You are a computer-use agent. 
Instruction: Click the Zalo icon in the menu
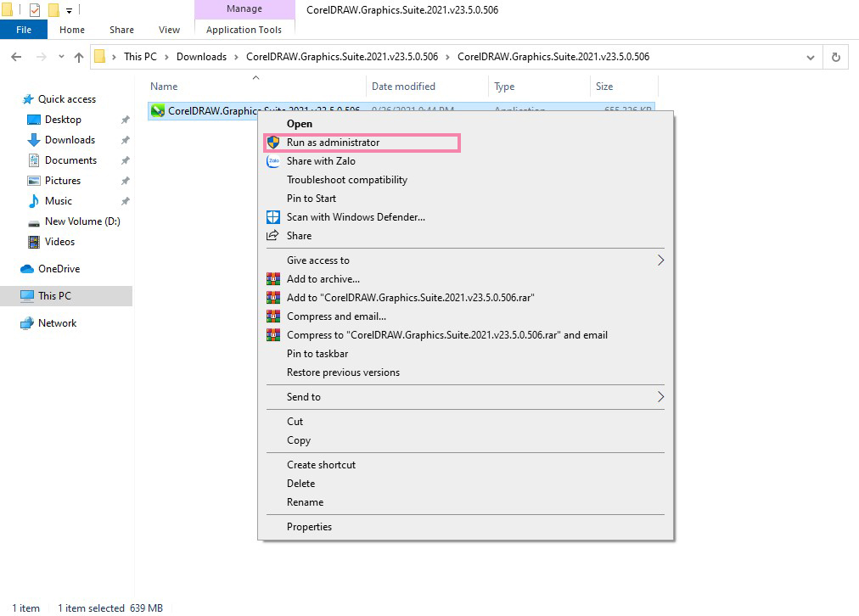point(272,161)
